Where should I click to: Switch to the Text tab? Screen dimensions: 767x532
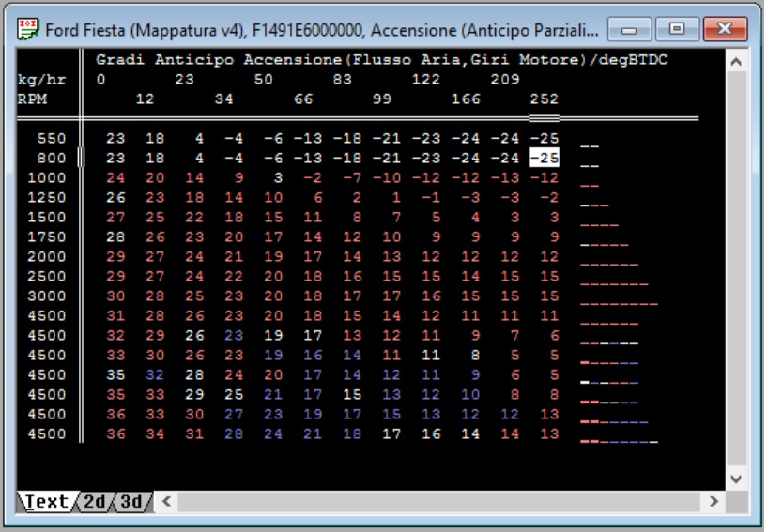[x=46, y=501]
